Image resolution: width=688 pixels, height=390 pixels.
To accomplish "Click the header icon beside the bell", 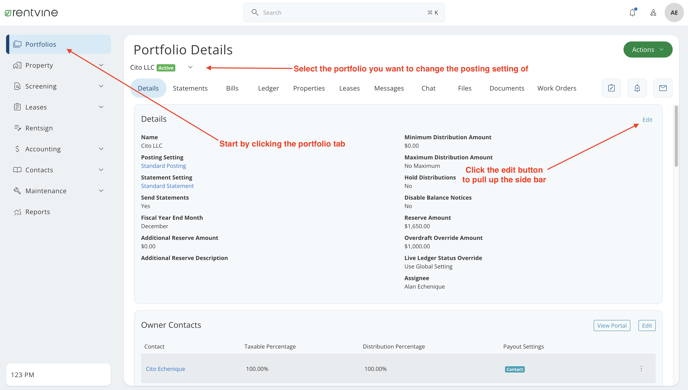I will click(x=653, y=12).
